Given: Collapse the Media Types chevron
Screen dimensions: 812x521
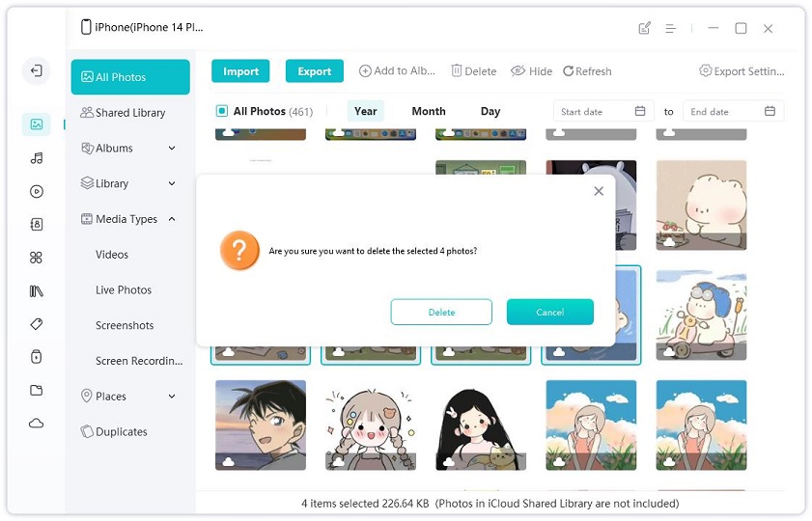Looking at the screenshot, I should point(172,219).
